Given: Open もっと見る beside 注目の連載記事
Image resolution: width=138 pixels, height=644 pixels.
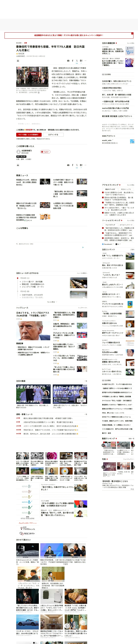Looking at the screenshot, I should tap(131, 43).
